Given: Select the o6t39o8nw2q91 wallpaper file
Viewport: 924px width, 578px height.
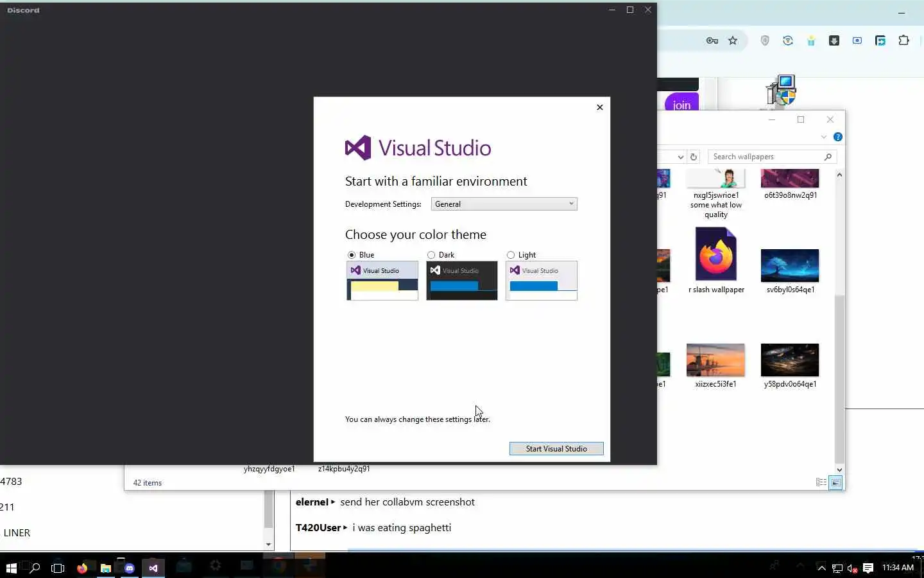Looking at the screenshot, I should pos(791,184).
